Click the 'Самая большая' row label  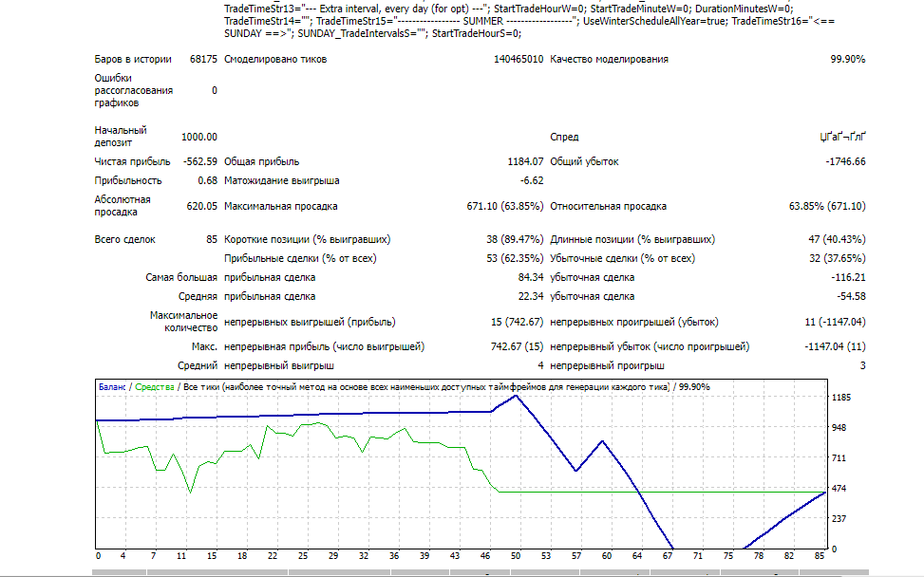coord(181,277)
